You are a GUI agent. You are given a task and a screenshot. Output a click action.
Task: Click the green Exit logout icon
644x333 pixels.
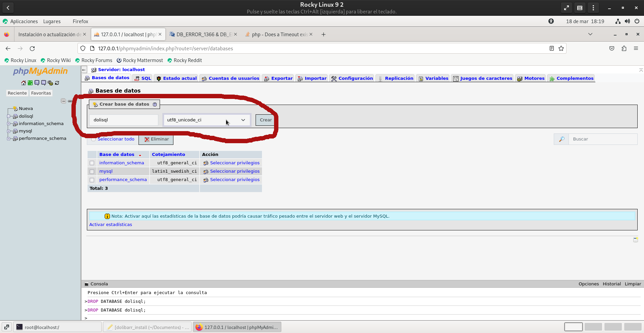pos(30,83)
